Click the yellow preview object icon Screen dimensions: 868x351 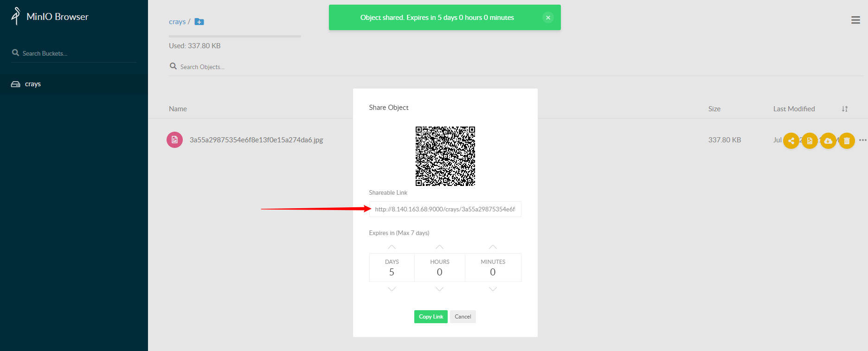coord(810,140)
